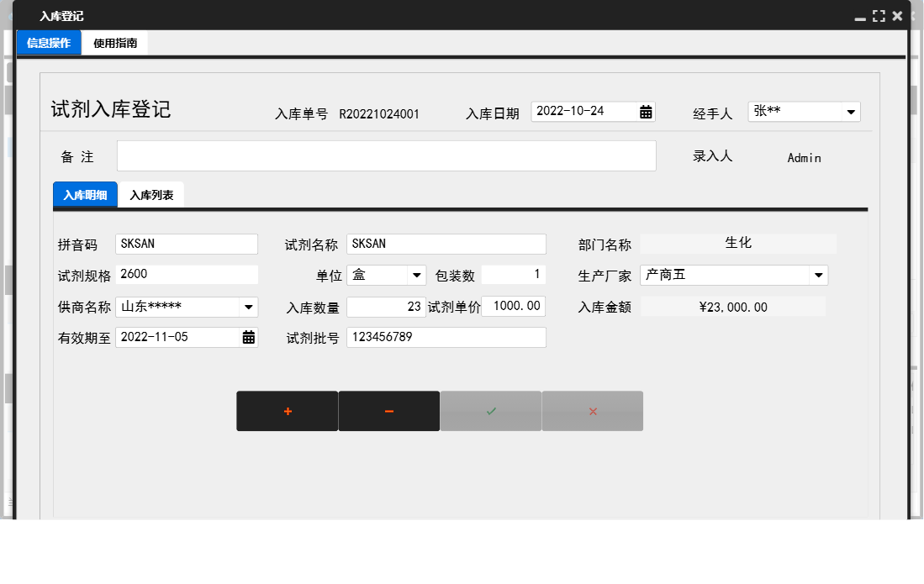
Task: Click the green checkmark to confirm the entry
Action: [x=490, y=411]
